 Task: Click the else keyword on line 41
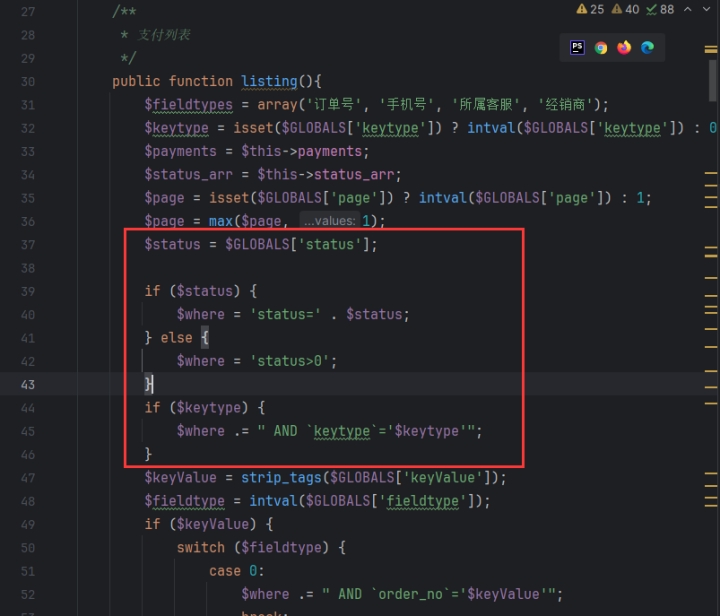point(177,338)
